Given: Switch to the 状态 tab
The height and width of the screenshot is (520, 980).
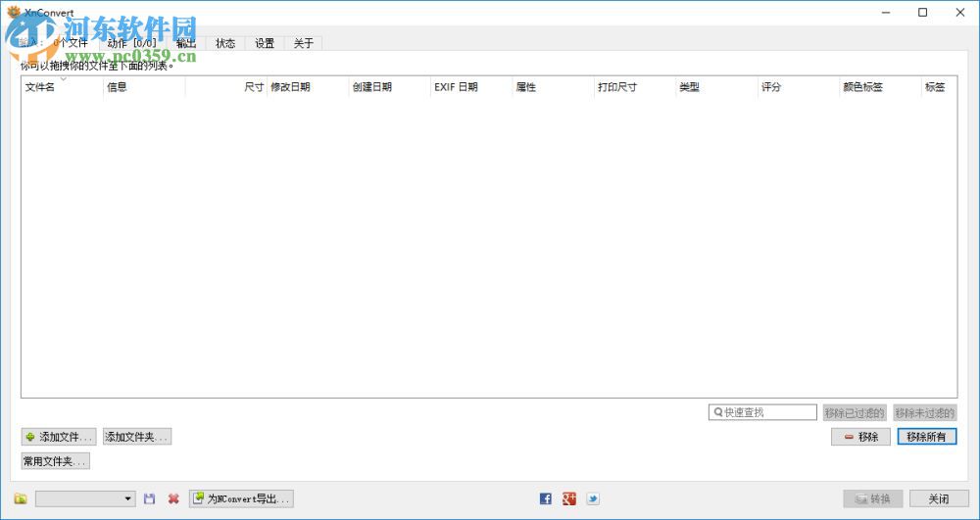Looking at the screenshot, I should [225, 43].
